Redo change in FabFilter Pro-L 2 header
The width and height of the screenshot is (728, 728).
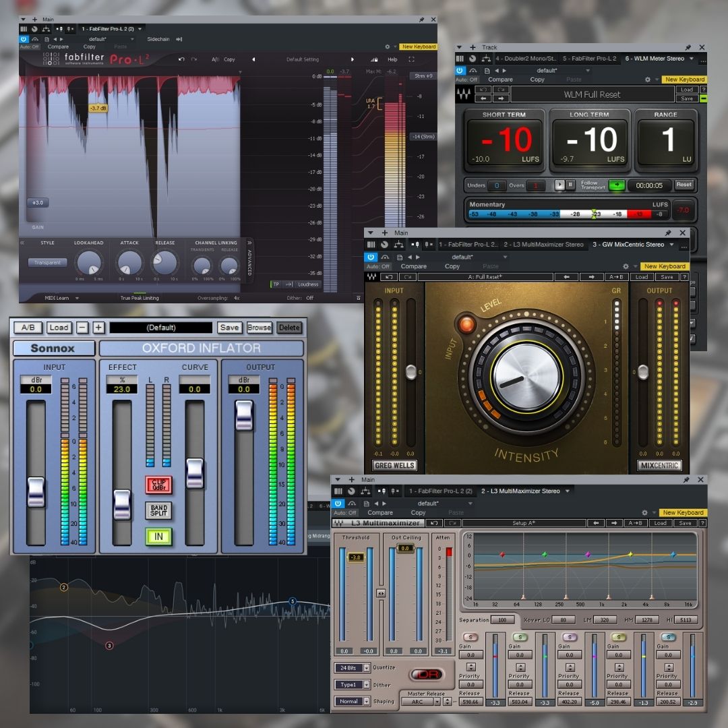(x=194, y=59)
